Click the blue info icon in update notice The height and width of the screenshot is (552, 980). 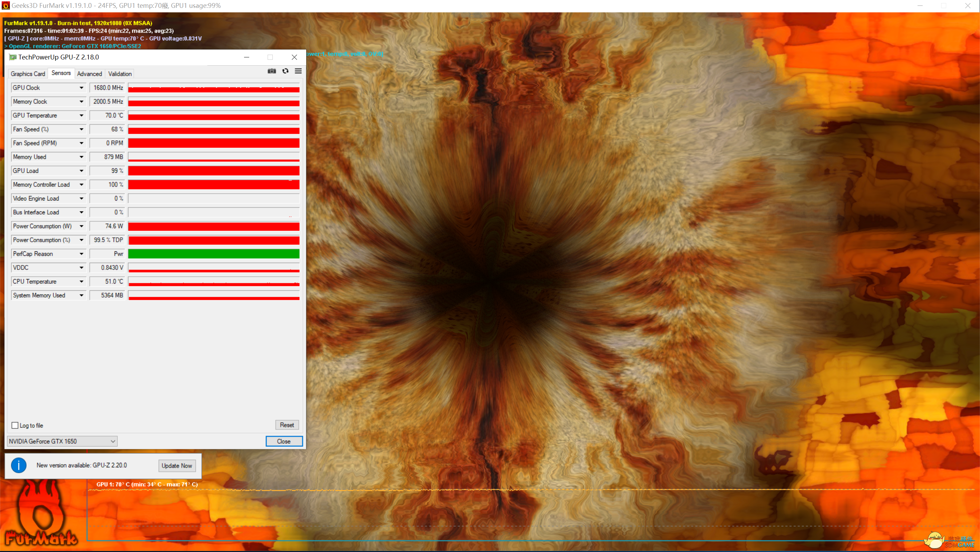click(x=19, y=465)
